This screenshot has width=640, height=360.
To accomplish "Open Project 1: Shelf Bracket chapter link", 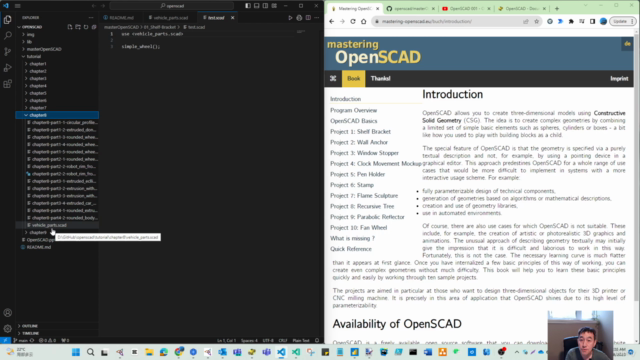I will [360, 131].
